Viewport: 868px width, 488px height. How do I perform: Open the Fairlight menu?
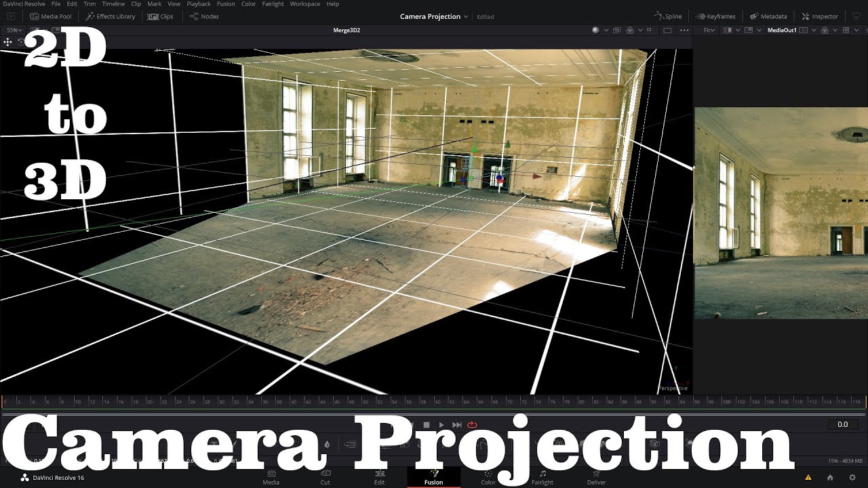273,4
